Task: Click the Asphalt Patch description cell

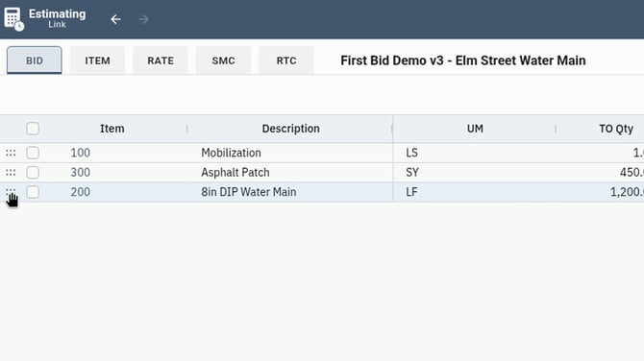Action: coord(235,172)
